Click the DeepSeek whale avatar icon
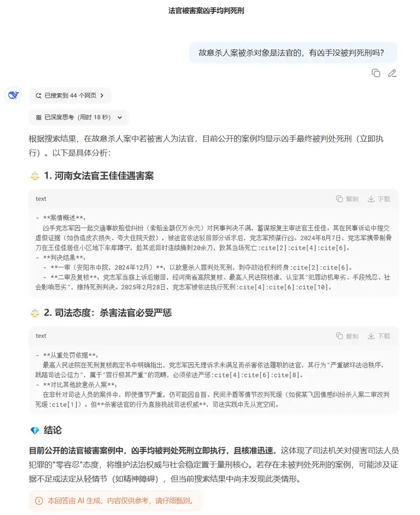This screenshot has width=420, height=515. [x=13, y=95]
